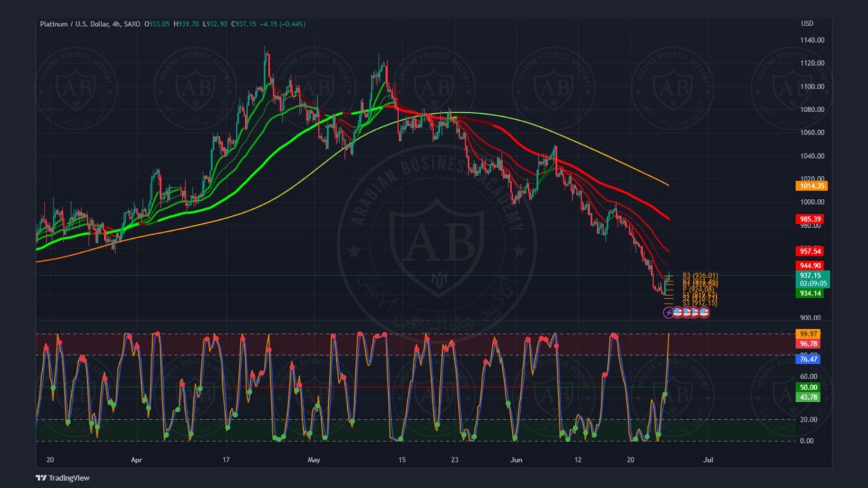Select the red 957.54 price label
The image size is (868, 488).
click(810, 251)
